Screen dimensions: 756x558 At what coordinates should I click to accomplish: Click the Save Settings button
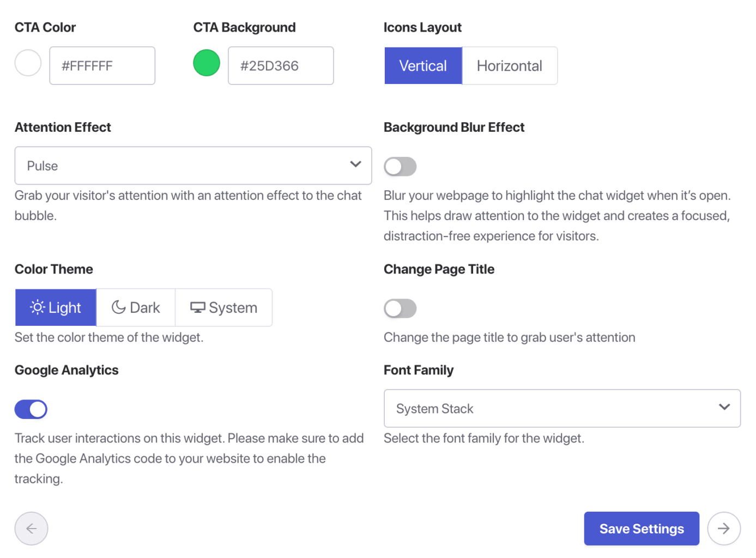641,529
